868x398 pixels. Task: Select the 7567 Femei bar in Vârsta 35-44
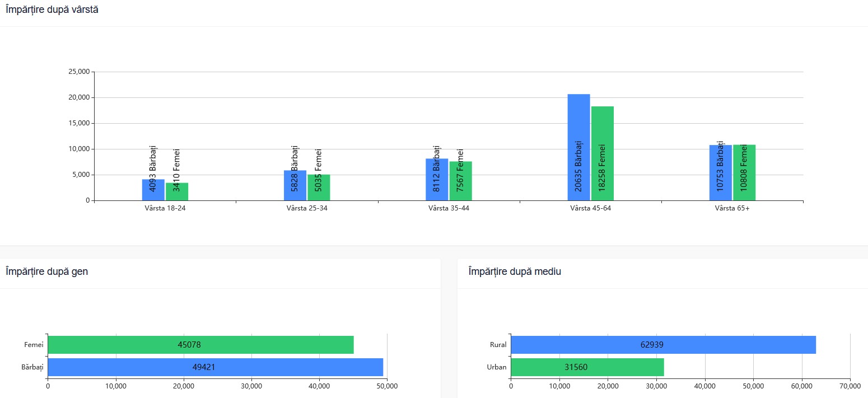click(x=460, y=181)
